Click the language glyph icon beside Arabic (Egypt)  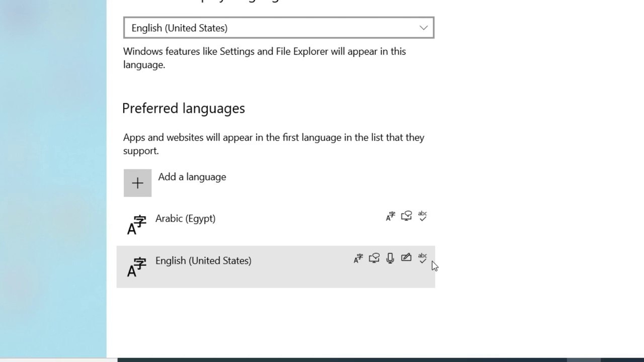[x=136, y=225]
